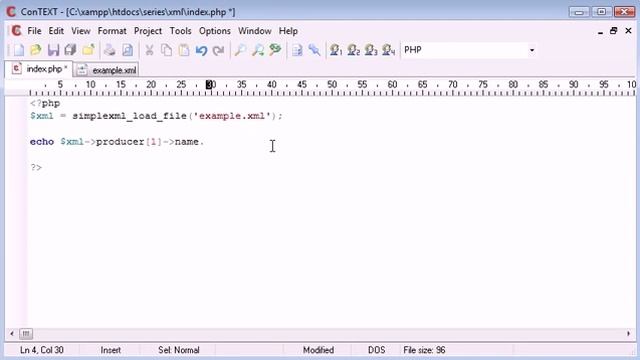
Task: Click the '?>' closing PHP tag
Action: click(x=36, y=167)
